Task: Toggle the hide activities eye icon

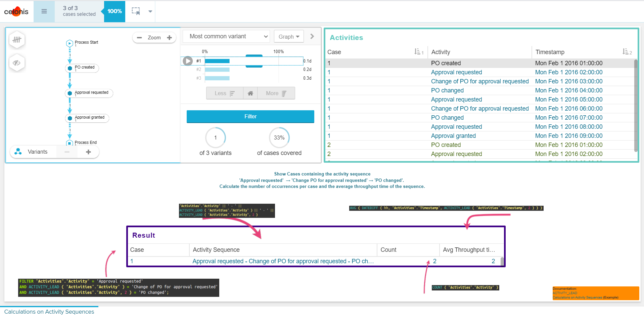Action: [17, 63]
